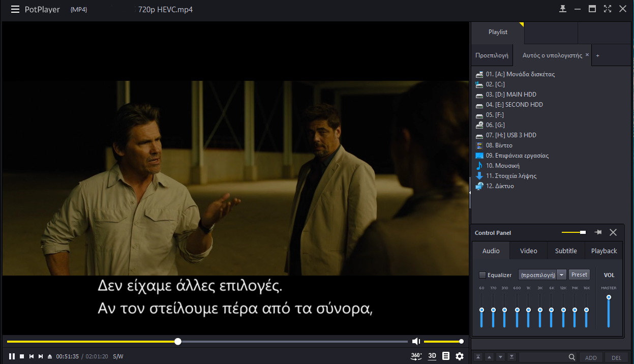Pin the Control Panel window

point(598,232)
